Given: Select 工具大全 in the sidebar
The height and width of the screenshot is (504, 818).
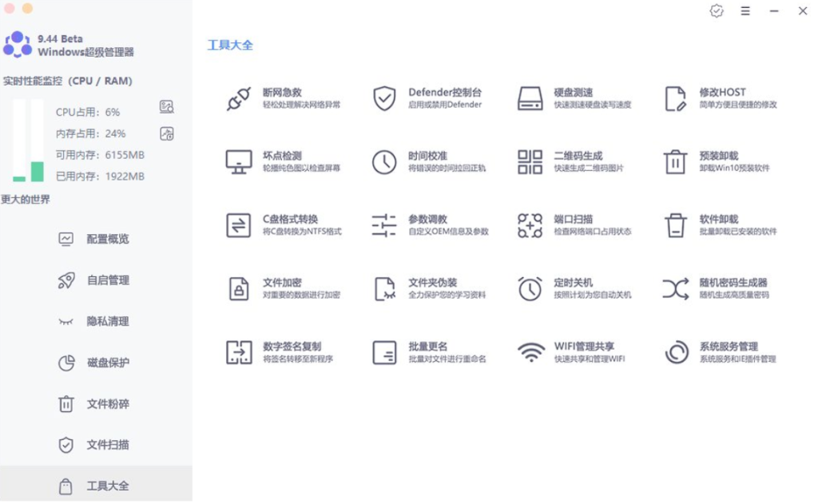Looking at the screenshot, I should (96, 486).
